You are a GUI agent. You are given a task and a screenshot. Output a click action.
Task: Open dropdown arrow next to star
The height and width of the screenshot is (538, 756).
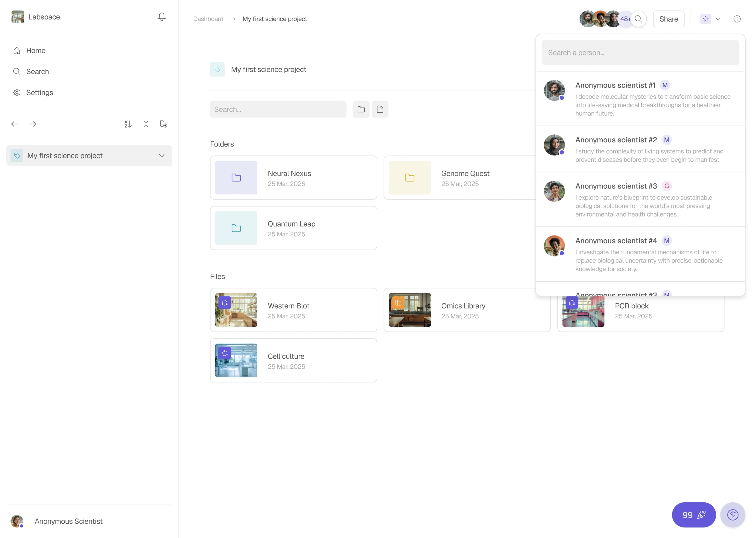(718, 19)
